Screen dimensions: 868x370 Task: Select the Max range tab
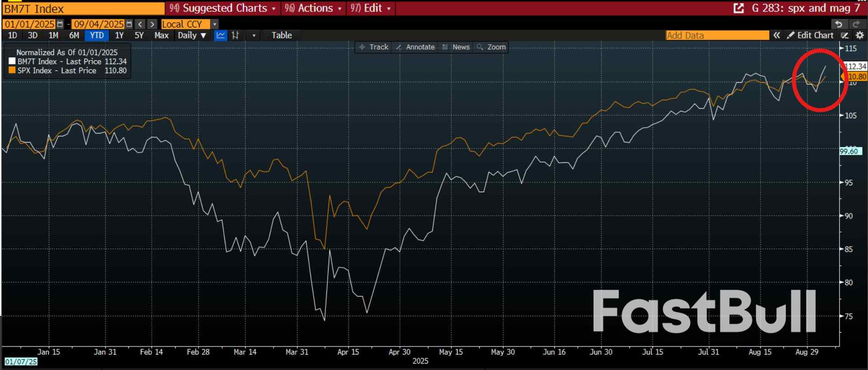[x=161, y=35]
